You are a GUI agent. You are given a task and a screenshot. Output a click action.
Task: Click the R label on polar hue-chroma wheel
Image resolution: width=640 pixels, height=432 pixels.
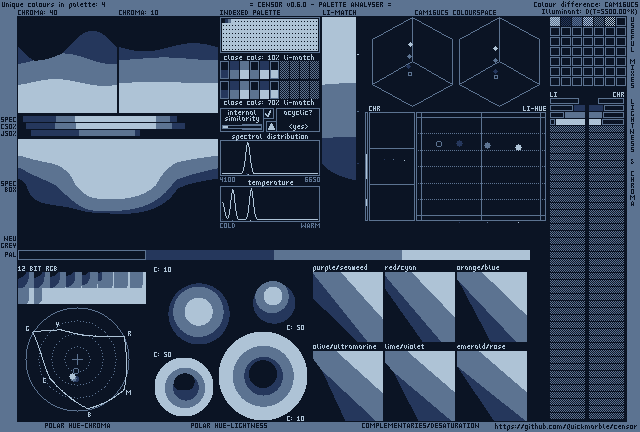[x=129, y=334]
